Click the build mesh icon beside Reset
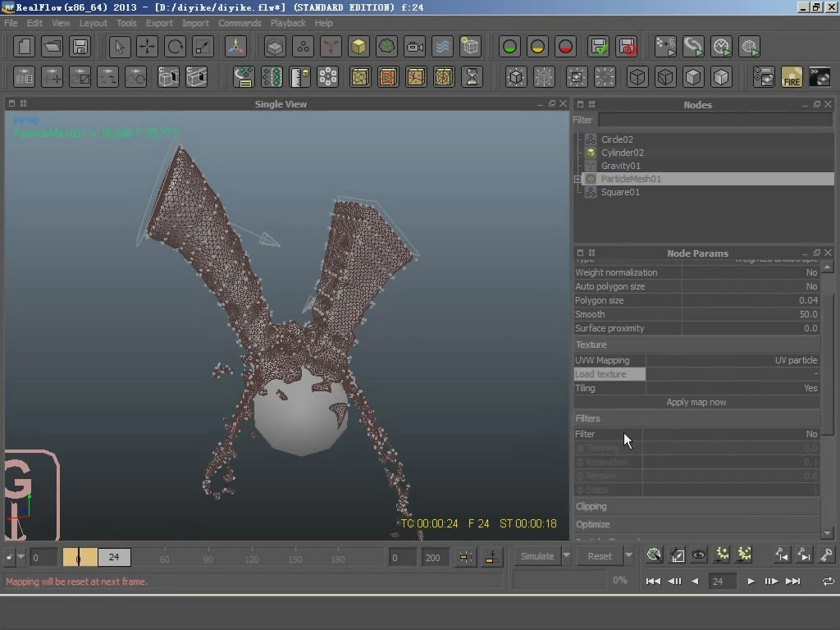This screenshot has width=840, height=630. point(654,555)
